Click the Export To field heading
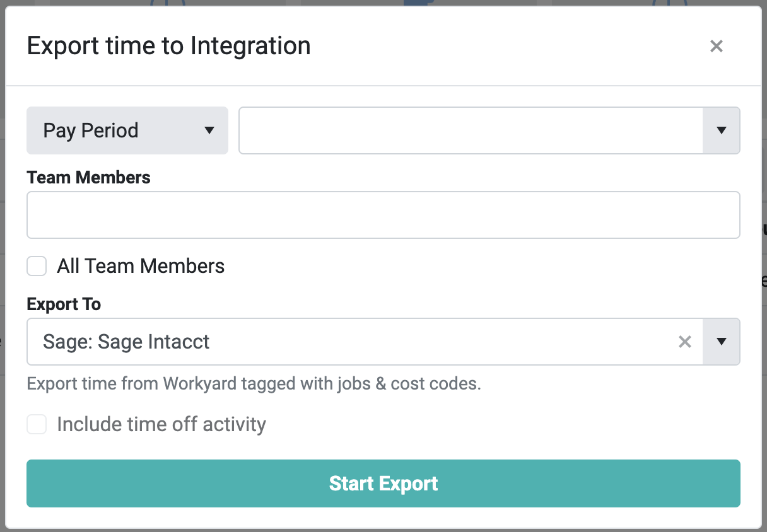The width and height of the screenshot is (767, 532). (x=64, y=304)
